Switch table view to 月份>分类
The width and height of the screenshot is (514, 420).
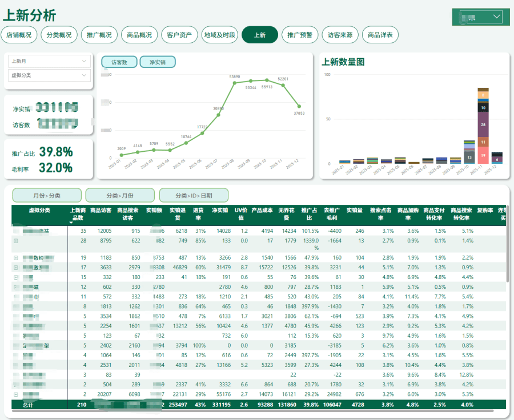tap(47, 195)
